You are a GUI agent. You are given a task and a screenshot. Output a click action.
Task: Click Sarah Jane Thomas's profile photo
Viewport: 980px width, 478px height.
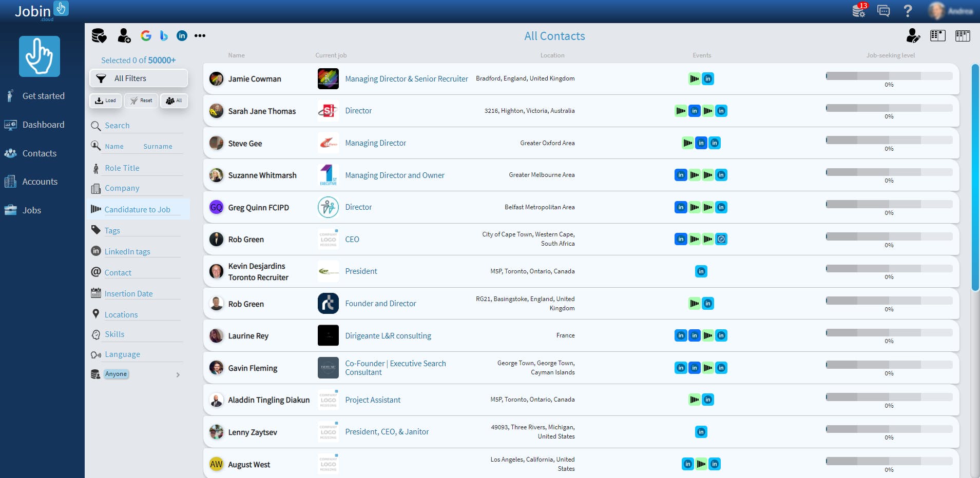point(217,111)
